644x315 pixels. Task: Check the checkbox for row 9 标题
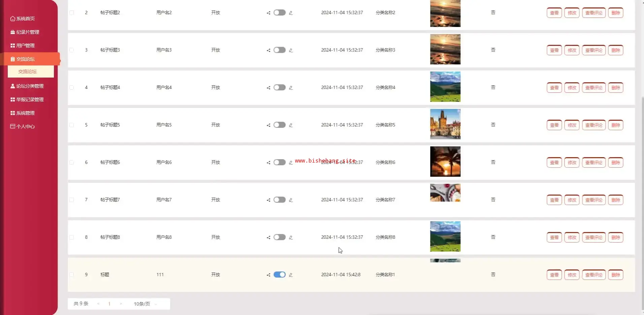[71, 275]
